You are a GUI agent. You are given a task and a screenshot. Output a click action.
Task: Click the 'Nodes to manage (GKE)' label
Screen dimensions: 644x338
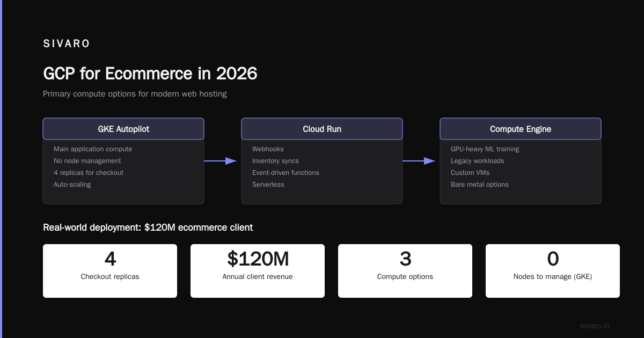pyautogui.click(x=553, y=277)
